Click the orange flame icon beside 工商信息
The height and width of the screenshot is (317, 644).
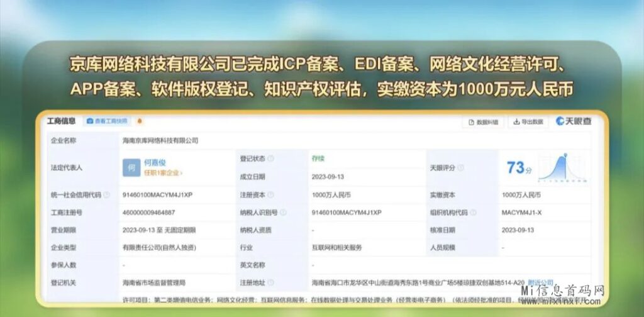[140, 121]
